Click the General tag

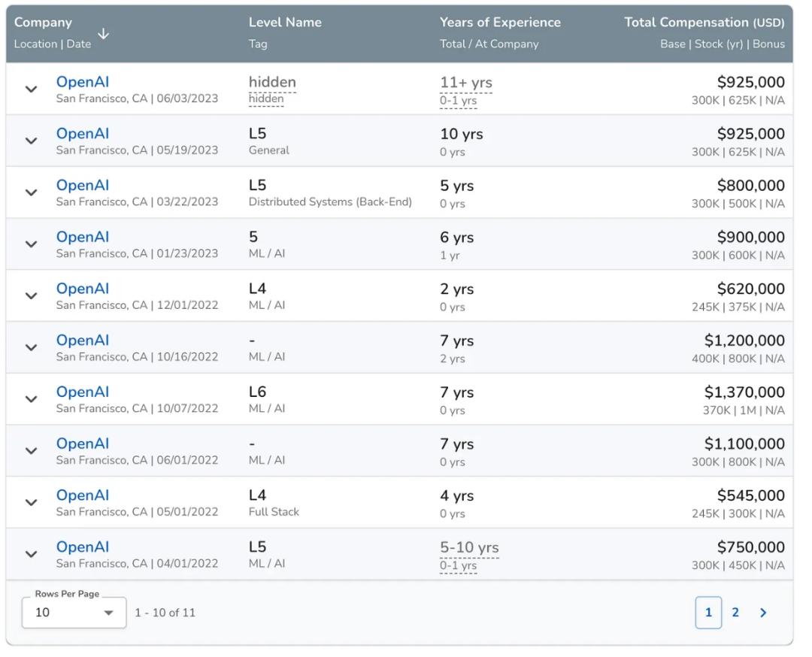click(x=268, y=150)
